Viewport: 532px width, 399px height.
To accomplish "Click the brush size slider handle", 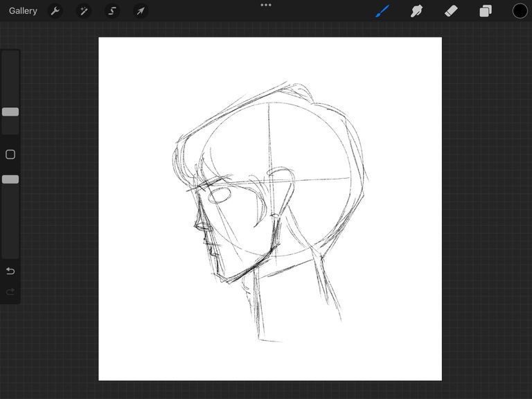I will 10,112.
